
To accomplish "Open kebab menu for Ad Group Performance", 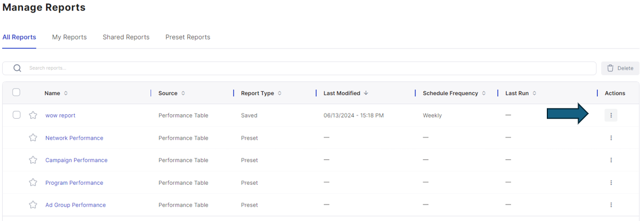I will [611, 205].
